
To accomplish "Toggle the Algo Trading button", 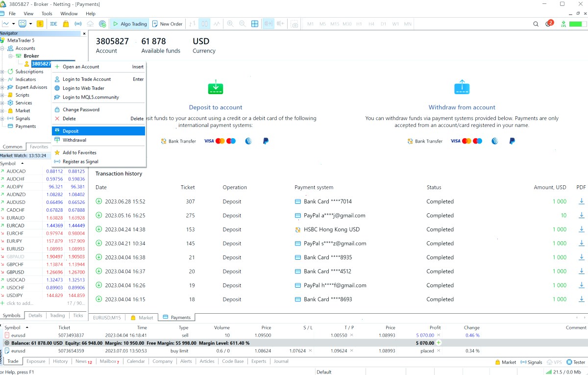I will click(129, 24).
